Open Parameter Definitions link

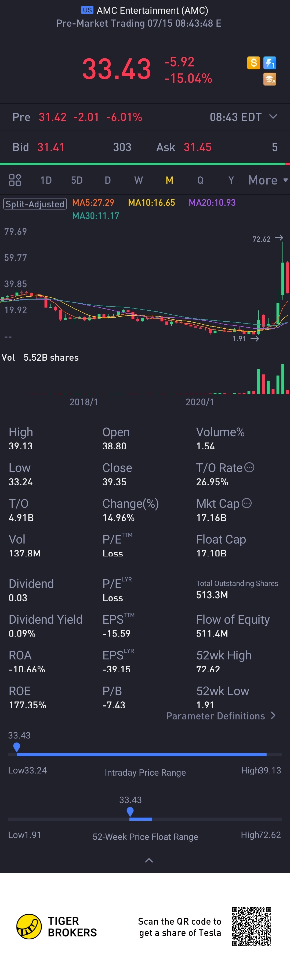coord(220,716)
